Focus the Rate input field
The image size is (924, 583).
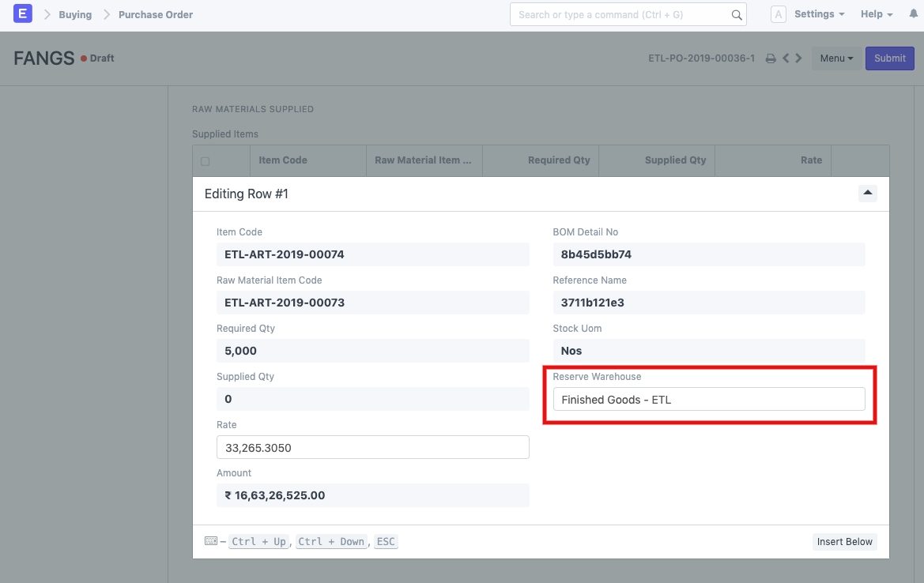coord(372,447)
